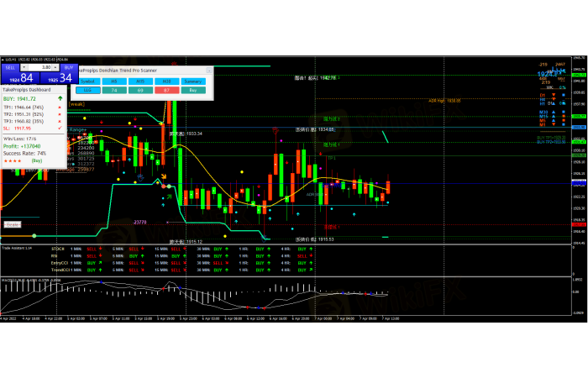Screen dimensions: 588x378
Task: Click the highlighted symbol row in the scanner
Action: click(87, 88)
